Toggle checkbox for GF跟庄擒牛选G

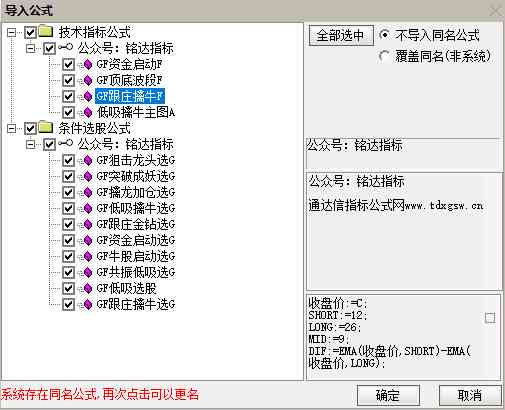pos(68,304)
